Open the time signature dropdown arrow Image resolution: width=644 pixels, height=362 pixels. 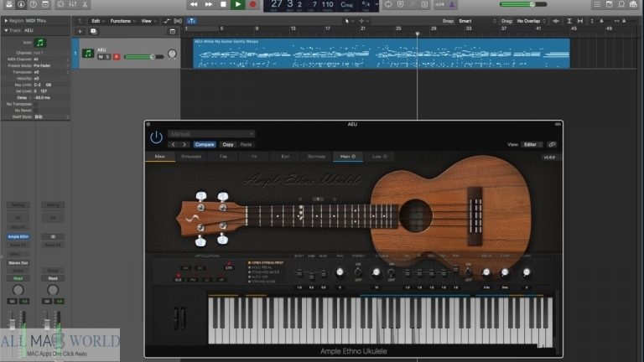tap(377, 4)
